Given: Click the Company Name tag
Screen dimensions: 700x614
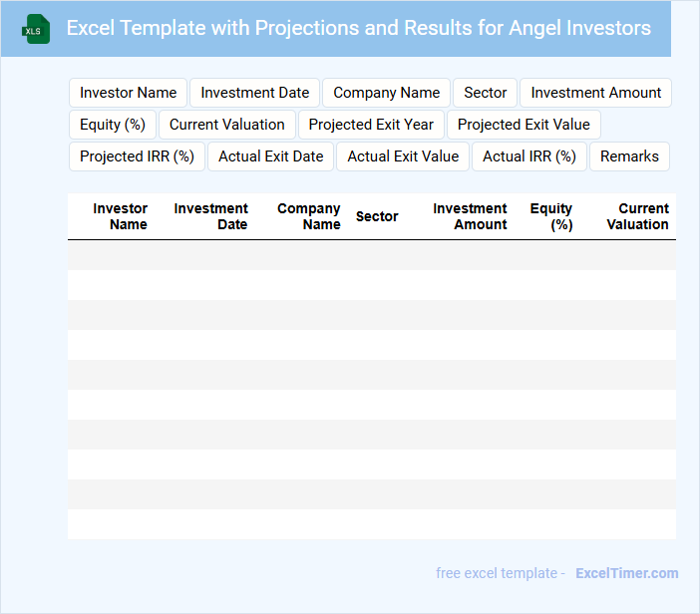Looking at the screenshot, I should (x=386, y=93).
